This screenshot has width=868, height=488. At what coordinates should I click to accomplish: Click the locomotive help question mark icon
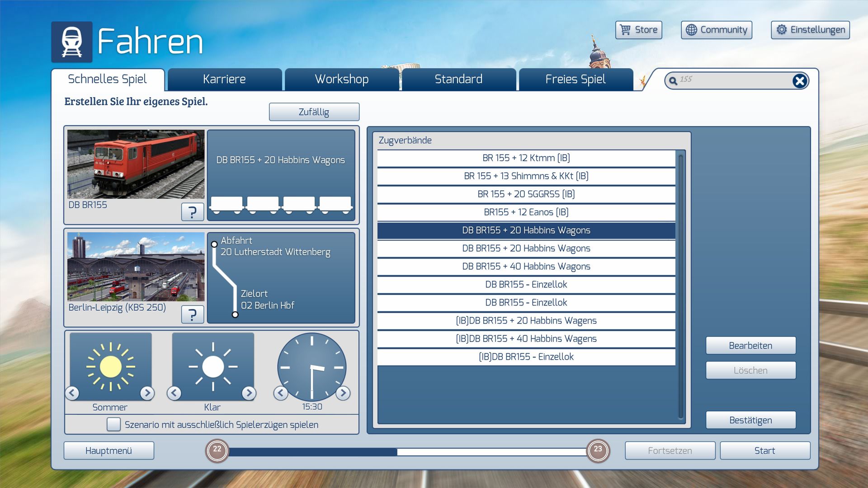click(x=192, y=211)
